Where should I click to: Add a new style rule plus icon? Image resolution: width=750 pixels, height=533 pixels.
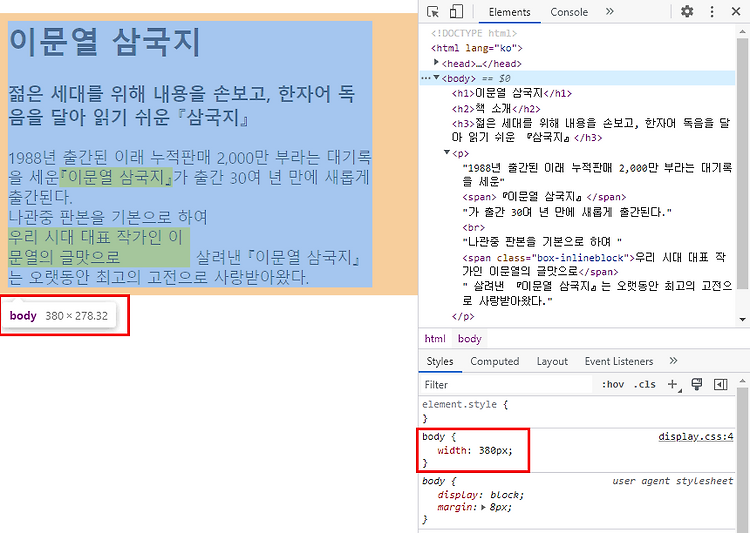point(673,384)
